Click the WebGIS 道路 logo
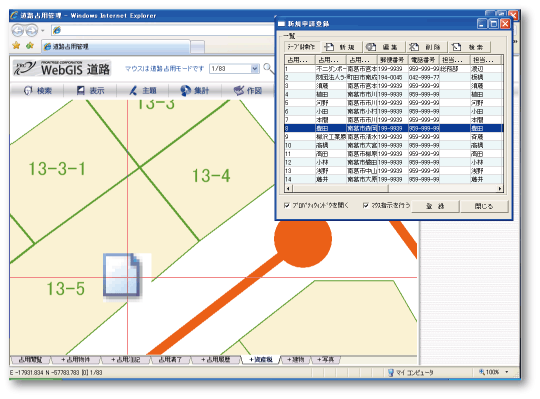Viewport: 540px width, 399px height. [62, 69]
